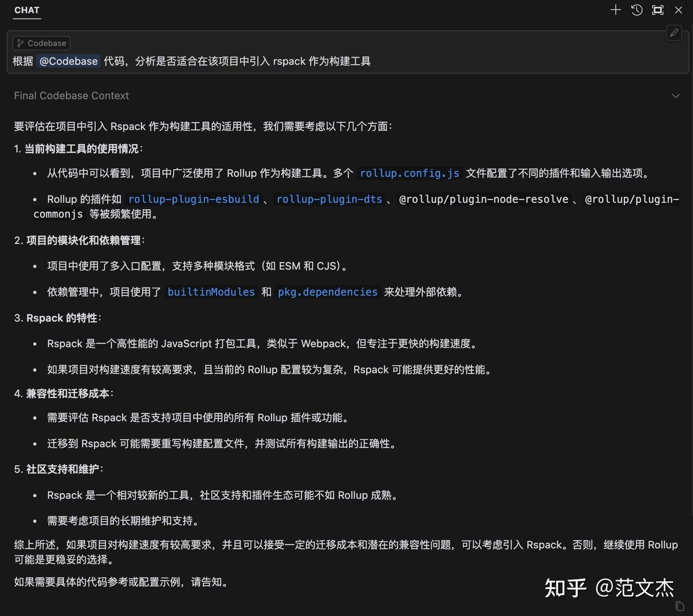Open chat history via the clock icon
The height and width of the screenshot is (616, 693).
[636, 10]
